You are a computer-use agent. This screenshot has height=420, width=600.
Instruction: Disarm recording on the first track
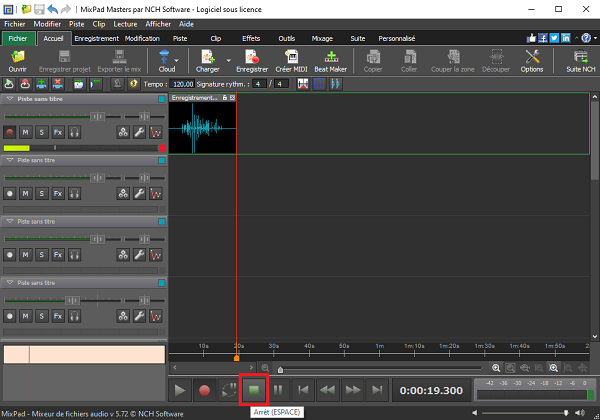pyautogui.click(x=10, y=132)
